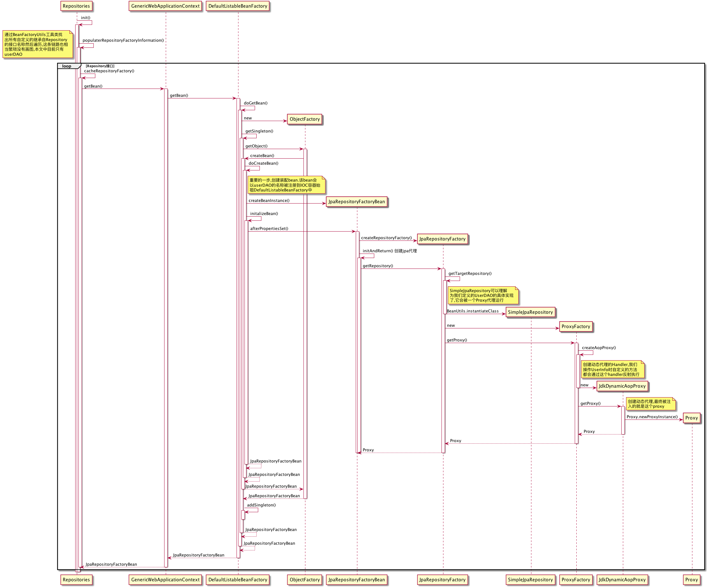Select the afterPropertiesSet() message label
The height and width of the screenshot is (588, 708).
click(x=269, y=228)
